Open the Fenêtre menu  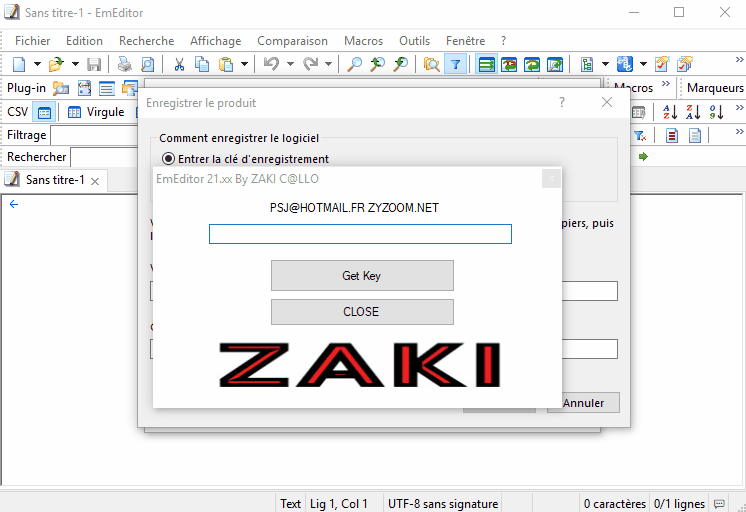point(465,41)
